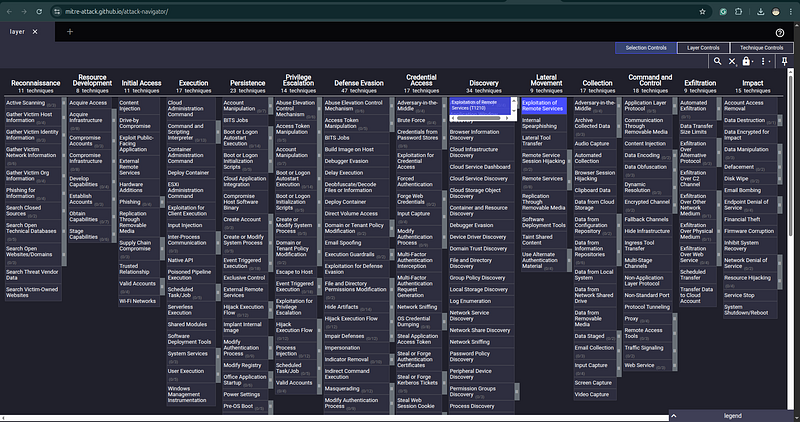Screen dimensions: 800x422
Task: Select the Lateral Movement tactic header
Action: pos(546,80)
